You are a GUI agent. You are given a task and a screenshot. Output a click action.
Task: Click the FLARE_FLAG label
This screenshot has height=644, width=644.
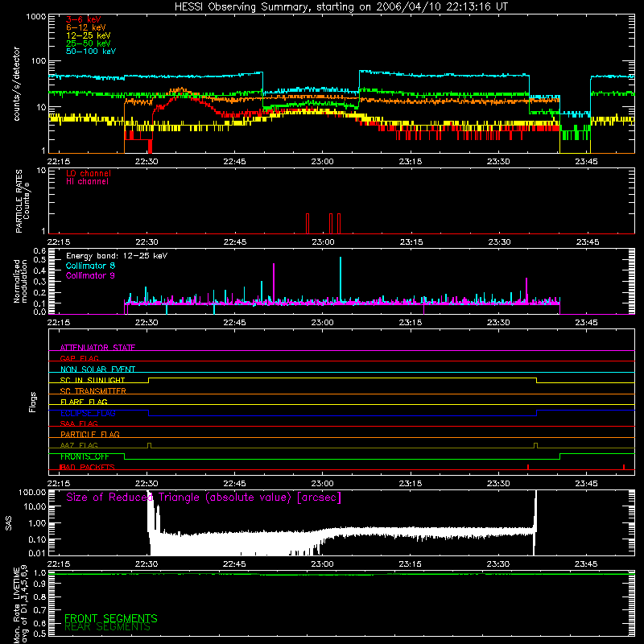[84, 402]
